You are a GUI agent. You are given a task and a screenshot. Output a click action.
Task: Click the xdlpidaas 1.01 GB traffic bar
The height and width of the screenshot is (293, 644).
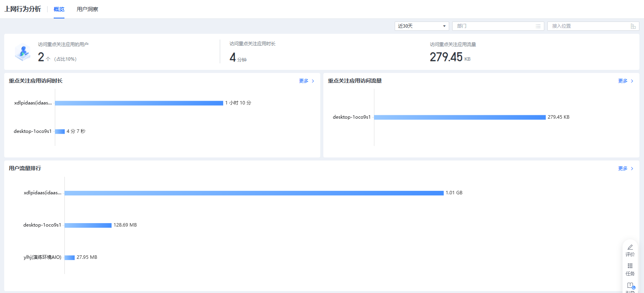[254, 193]
